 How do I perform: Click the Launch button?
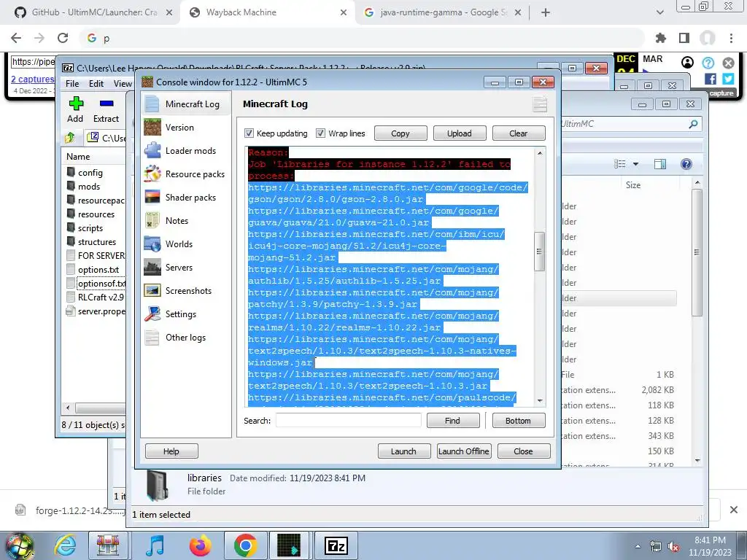403,451
